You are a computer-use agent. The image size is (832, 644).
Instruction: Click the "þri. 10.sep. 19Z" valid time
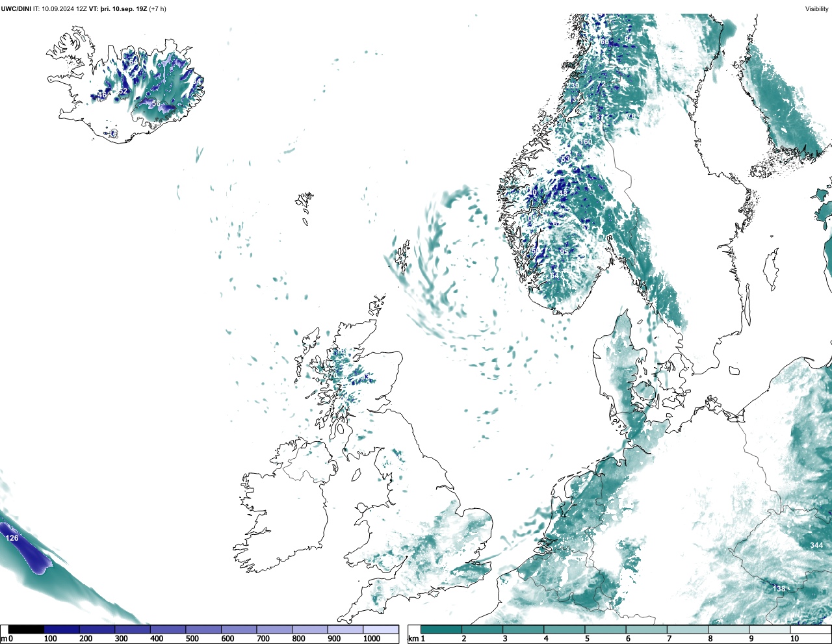(x=124, y=9)
